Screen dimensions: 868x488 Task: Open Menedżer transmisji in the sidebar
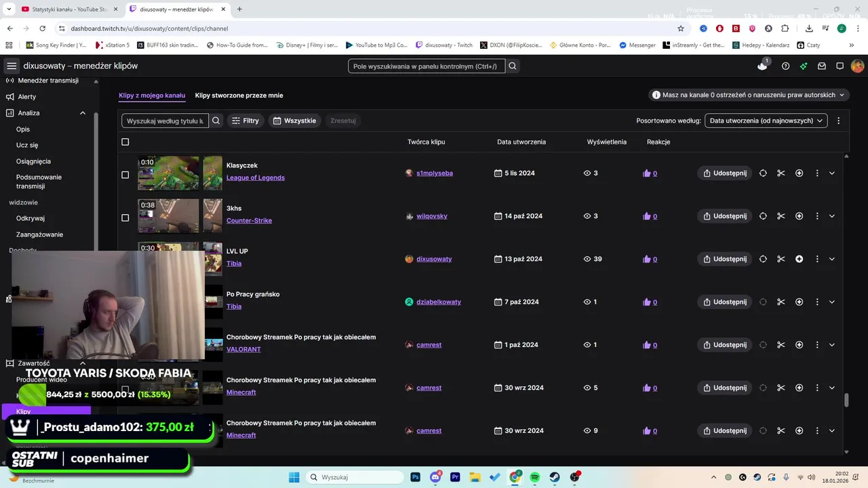click(47, 81)
